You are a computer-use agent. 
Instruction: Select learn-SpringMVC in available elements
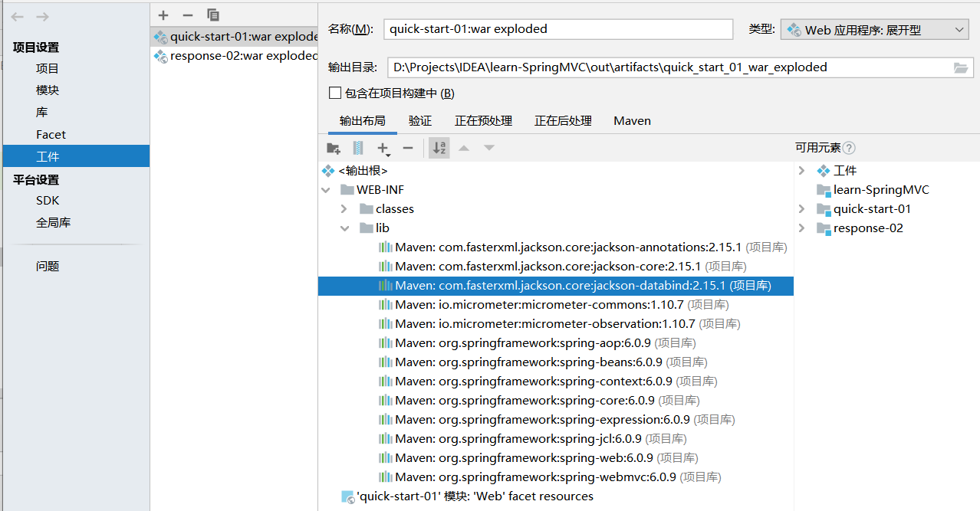pos(881,190)
